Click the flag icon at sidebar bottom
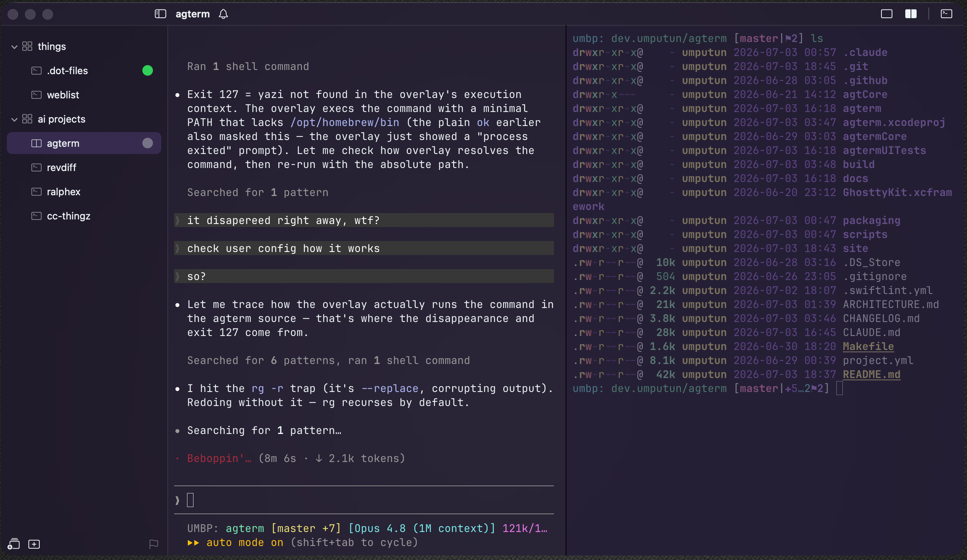This screenshot has width=967, height=560. 153,544
